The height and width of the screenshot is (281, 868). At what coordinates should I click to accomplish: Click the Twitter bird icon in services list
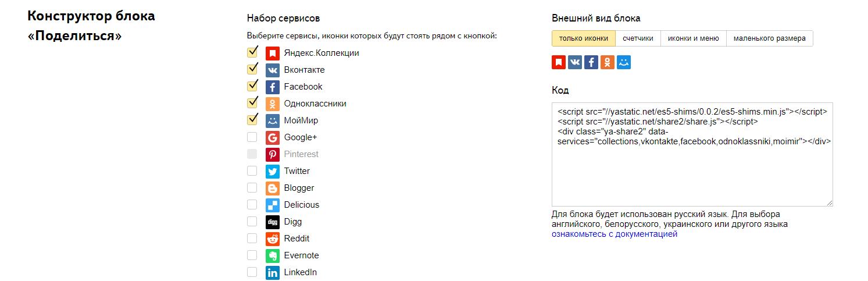pyautogui.click(x=273, y=171)
